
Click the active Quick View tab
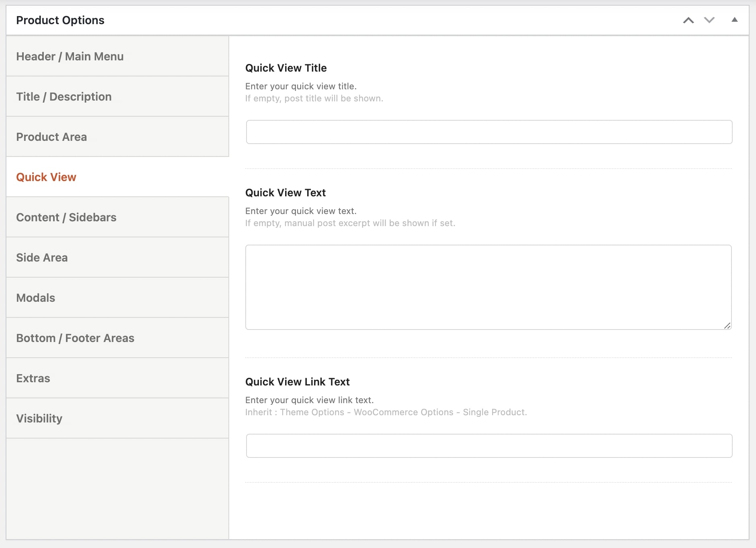coord(46,177)
